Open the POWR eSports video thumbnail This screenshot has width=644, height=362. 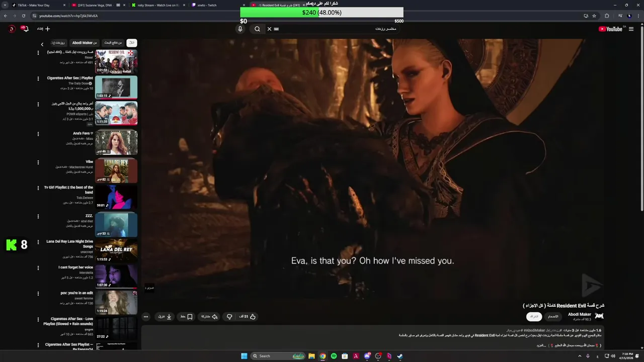pyautogui.click(x=116, y=113)
